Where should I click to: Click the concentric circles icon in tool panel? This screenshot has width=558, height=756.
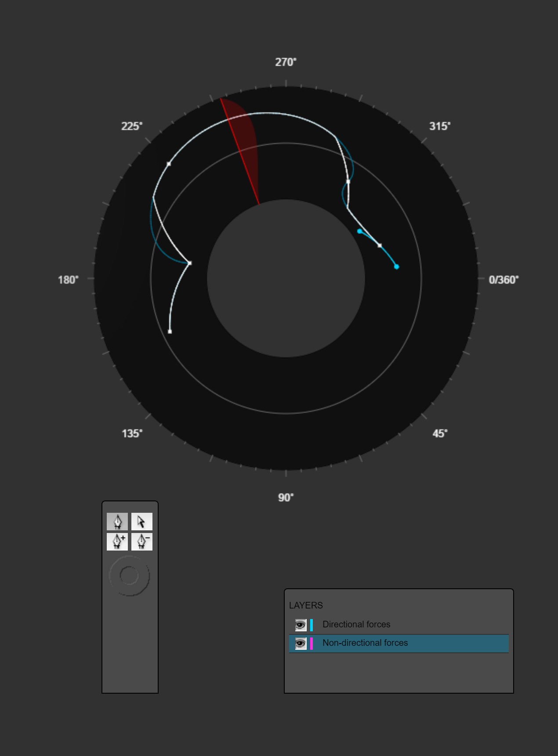(129, 576)
